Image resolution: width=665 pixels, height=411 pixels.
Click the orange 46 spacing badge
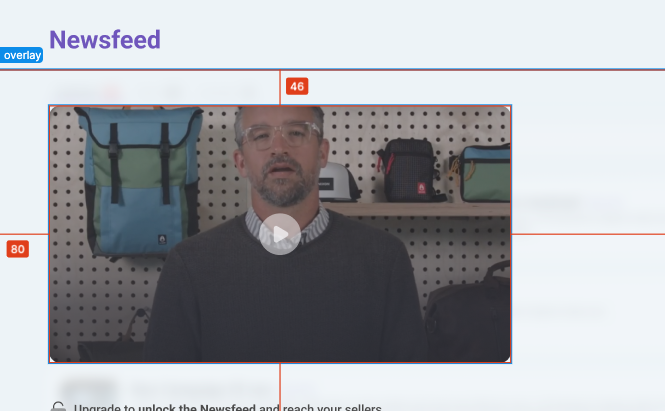pyautogui.click(x=297, y=86)
